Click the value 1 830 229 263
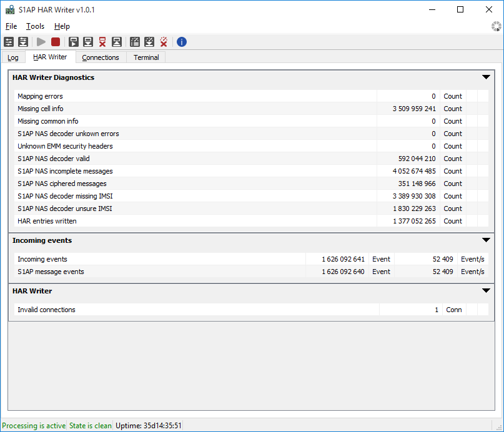This screenshot has height=432, width=504. [x=414, y=209]
